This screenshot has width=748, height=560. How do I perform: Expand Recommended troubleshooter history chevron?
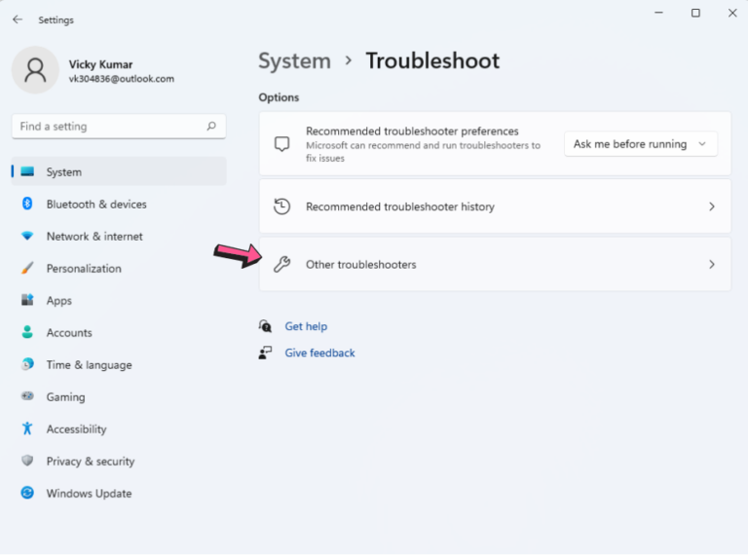tap(711, 206)
